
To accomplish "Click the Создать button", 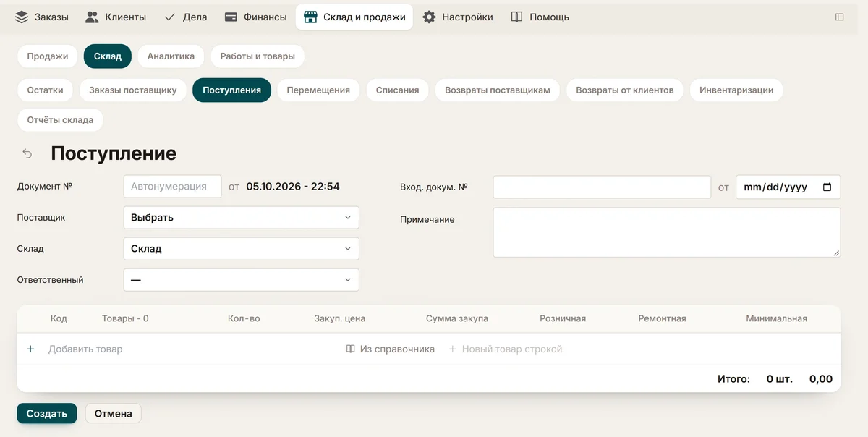I will pos(47,413).
